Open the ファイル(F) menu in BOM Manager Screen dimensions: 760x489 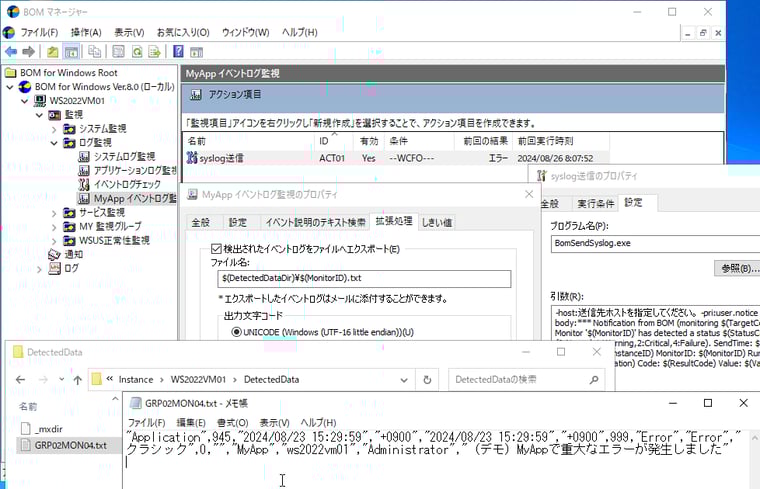tap(39, 32)
